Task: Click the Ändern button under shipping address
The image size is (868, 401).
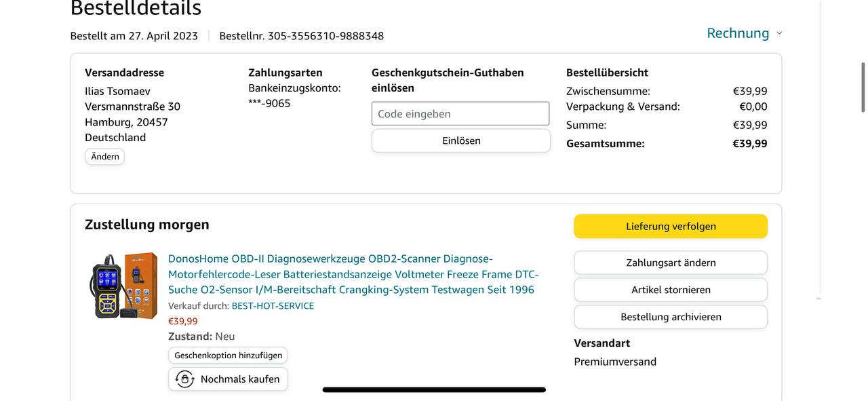Action: (x=104, y=157)
